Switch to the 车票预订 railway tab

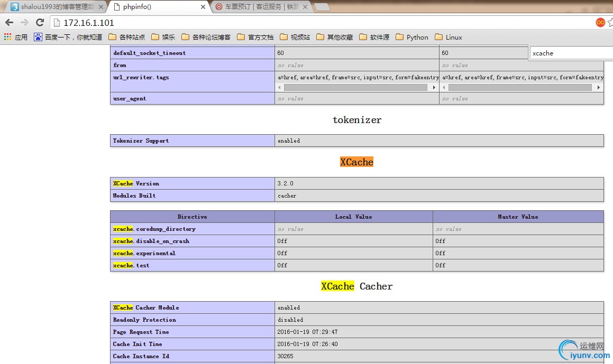point(262,7)
